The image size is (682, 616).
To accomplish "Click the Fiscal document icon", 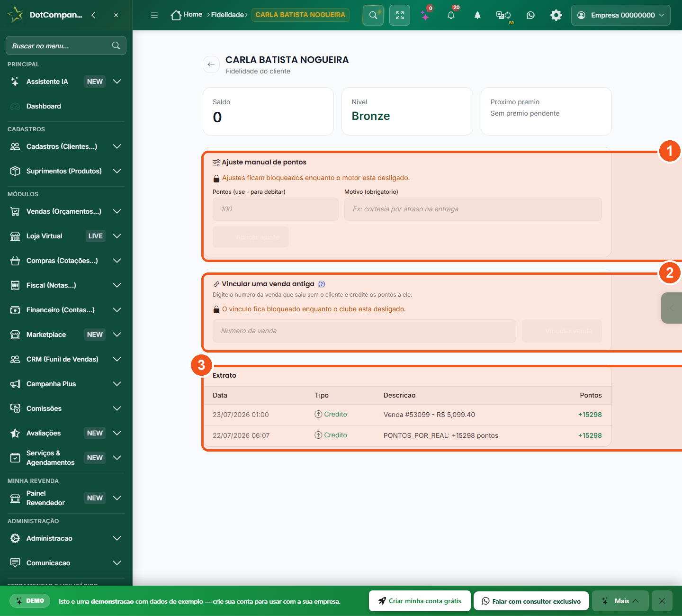I will tap(15, 285).
